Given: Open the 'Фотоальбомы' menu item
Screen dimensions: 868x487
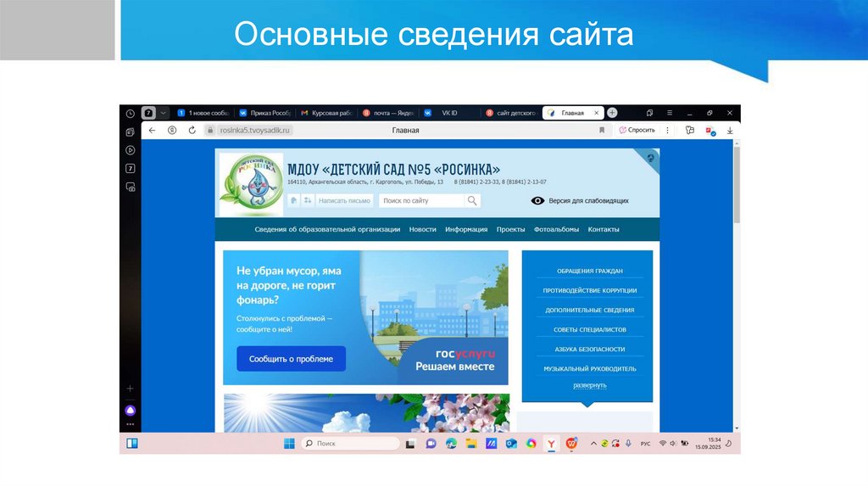Looking at the screenshot, I should (x=556, y=229).
